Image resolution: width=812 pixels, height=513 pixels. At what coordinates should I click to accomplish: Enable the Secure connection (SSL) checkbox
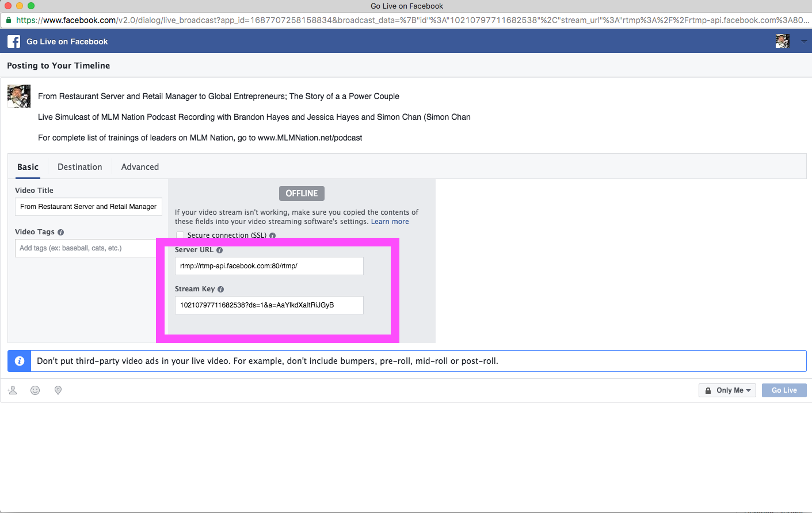[x=180, y=235]
